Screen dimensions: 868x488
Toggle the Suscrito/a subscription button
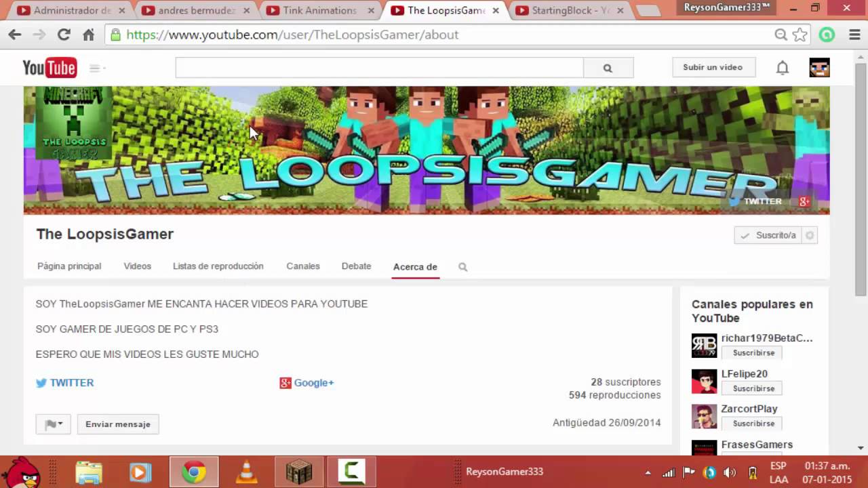768,235
